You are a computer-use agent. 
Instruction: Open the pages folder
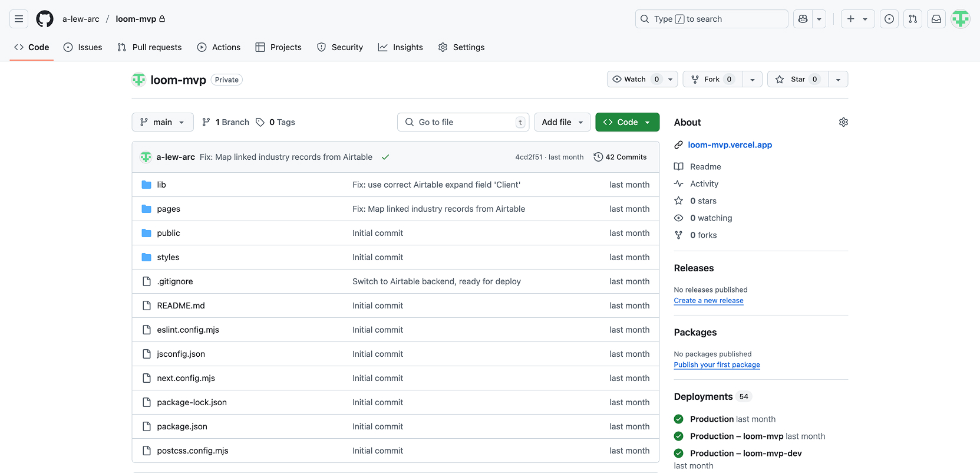click(169, 209)
